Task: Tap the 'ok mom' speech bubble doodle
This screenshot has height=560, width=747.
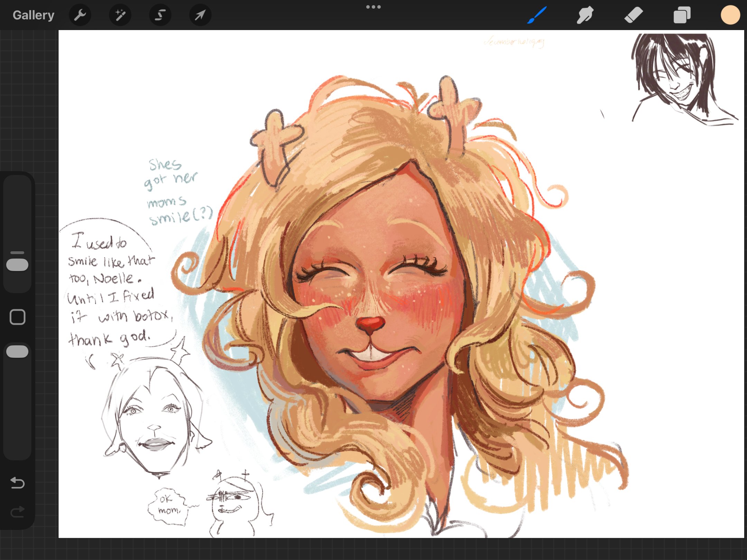Action: [x=168, y=505]
